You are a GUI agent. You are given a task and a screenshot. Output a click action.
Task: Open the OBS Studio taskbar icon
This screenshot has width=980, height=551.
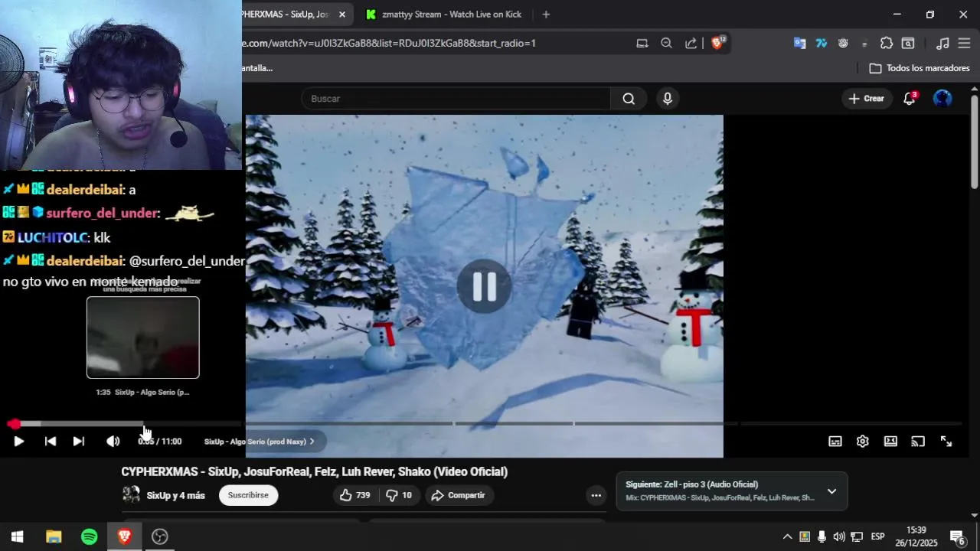pos(160,536)
